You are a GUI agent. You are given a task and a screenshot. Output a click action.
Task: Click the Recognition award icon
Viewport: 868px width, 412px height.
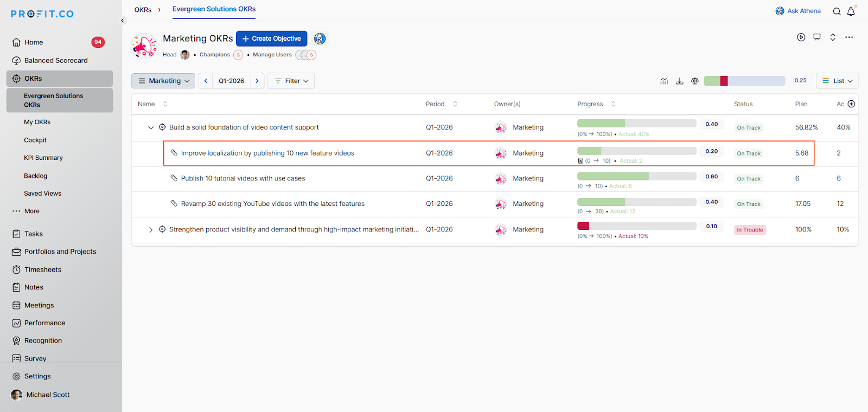pos(16,340)
